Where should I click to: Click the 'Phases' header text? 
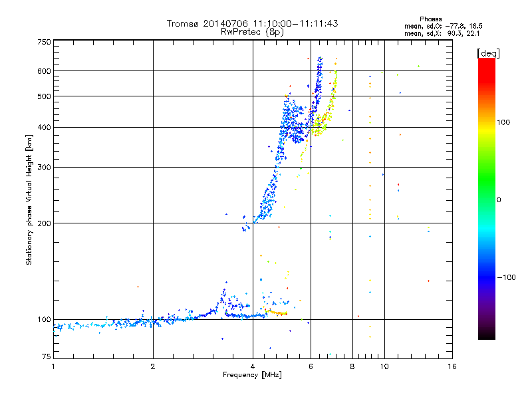(x=430, y=19)
